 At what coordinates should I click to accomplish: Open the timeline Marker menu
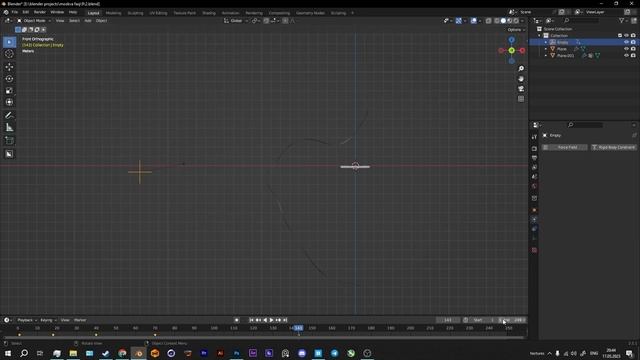[x=80, y=320]
